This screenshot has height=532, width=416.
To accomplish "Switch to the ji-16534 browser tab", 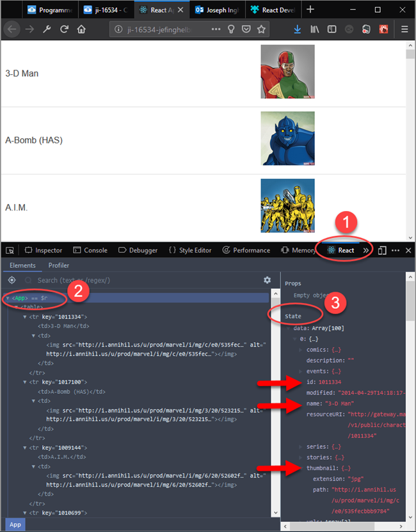I will pyautogui.click(x=106, y=10).
